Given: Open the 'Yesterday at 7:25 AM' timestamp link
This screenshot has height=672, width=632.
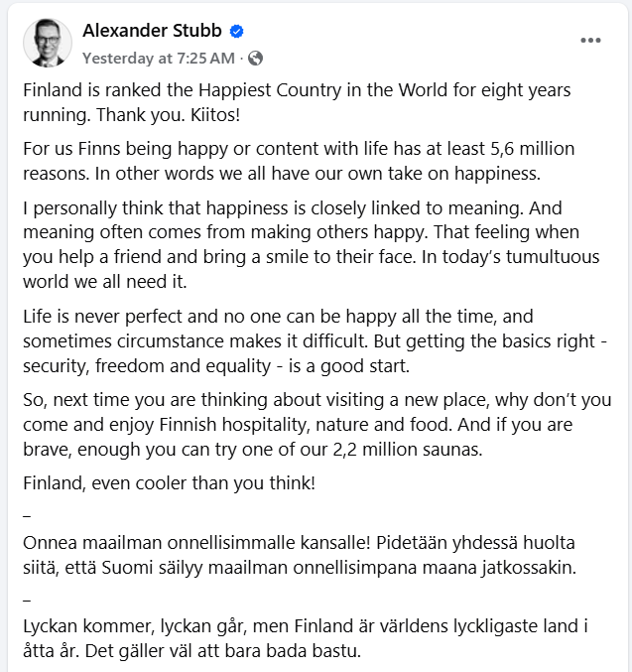Looking at the screenshot, I should tap(158, 58).
